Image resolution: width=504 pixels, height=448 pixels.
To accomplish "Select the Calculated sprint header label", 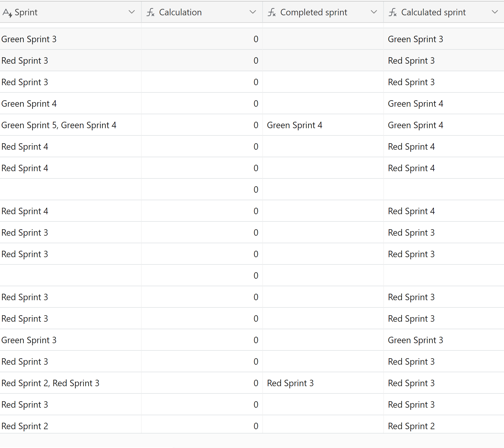I will coord(433,12).
